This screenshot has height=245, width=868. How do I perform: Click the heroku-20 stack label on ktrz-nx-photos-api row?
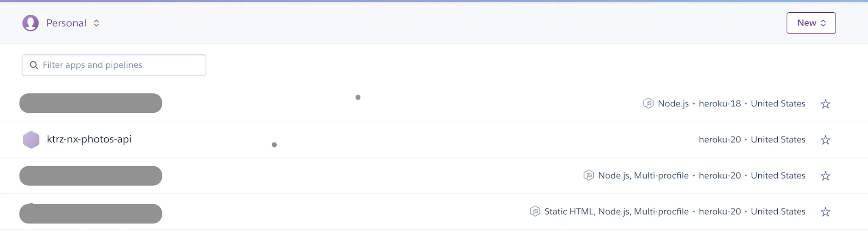coord(719,139)
